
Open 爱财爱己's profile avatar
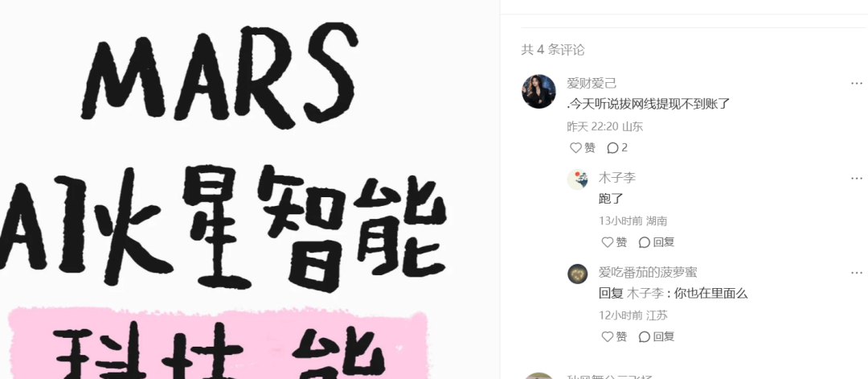pyautogui.click(x=538, y=92)
